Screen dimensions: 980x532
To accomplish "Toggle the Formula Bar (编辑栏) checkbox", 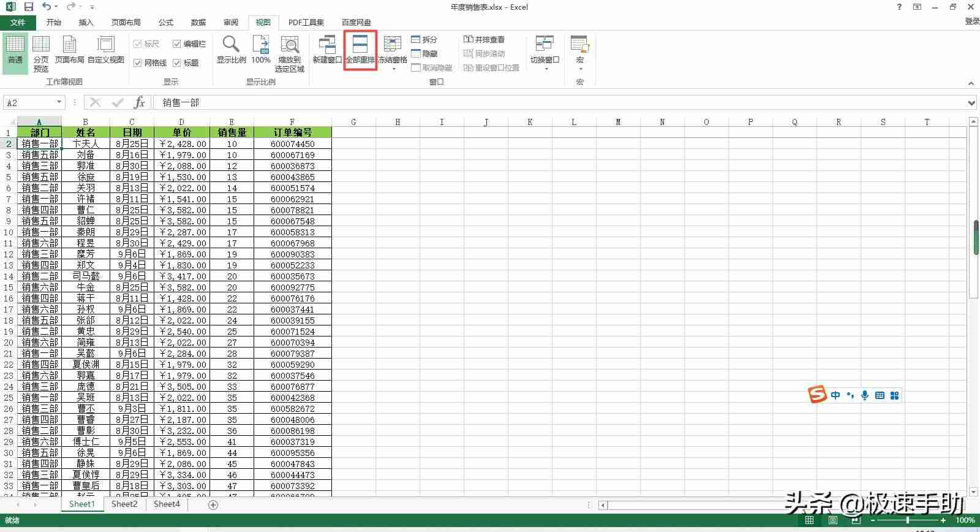I will pyautogui.click(x=189, y=44).
